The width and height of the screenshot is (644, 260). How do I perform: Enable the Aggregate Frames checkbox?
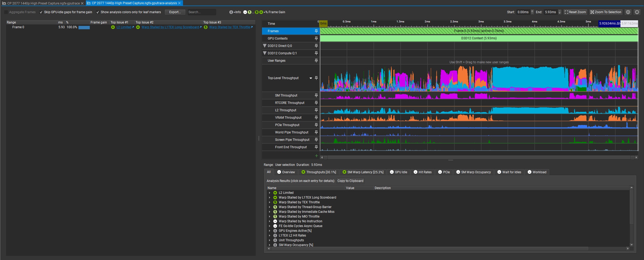6,12
